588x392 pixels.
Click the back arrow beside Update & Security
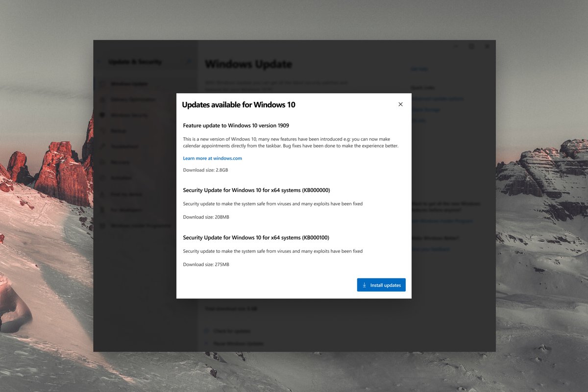tap(99, 62)
